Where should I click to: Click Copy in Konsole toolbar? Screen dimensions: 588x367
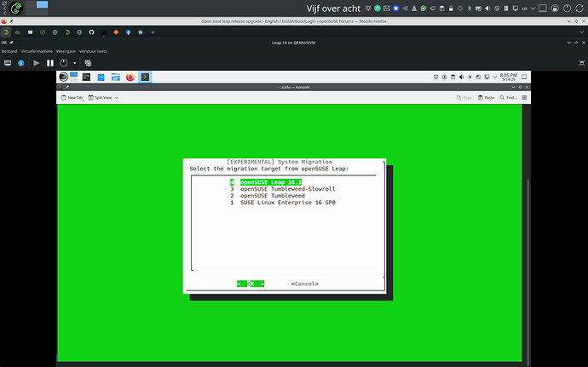[464, 97]
